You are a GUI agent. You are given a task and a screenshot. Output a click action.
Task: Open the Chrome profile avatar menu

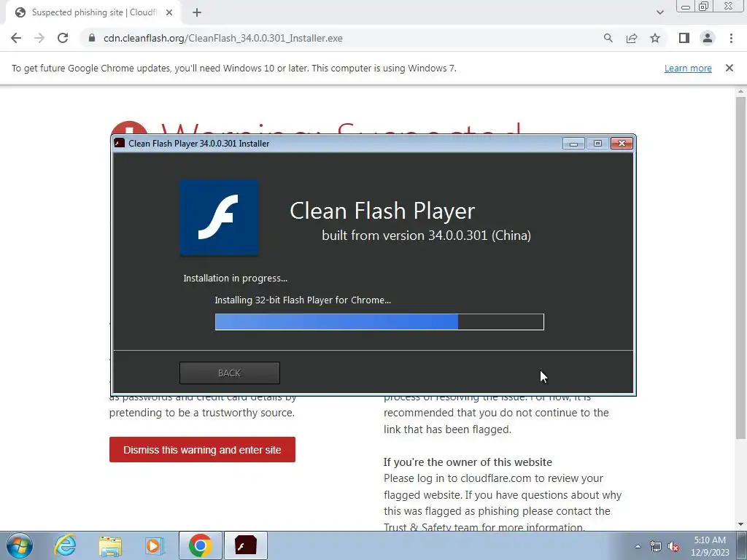[x=708, y=38]
